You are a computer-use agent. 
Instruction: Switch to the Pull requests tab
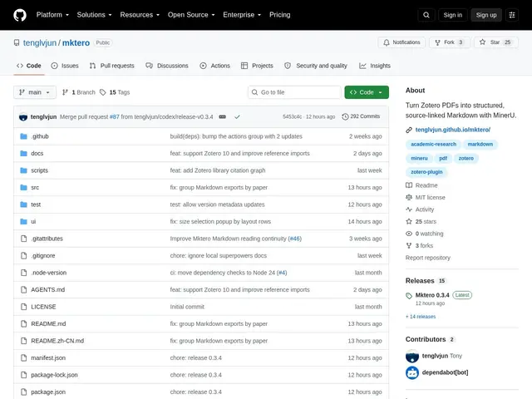pyautogui.click(x=112, y=66)
